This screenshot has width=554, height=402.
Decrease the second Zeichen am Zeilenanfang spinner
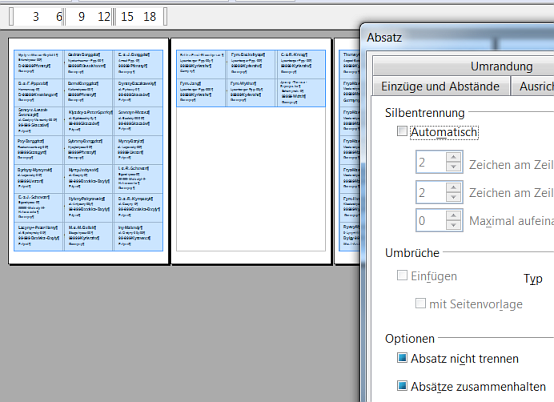tap(453, 197)
